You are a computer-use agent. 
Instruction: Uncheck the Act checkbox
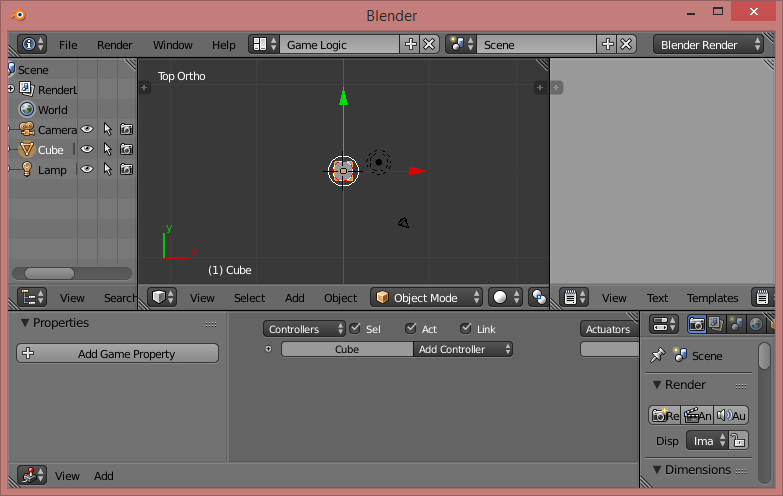(410, 328)
